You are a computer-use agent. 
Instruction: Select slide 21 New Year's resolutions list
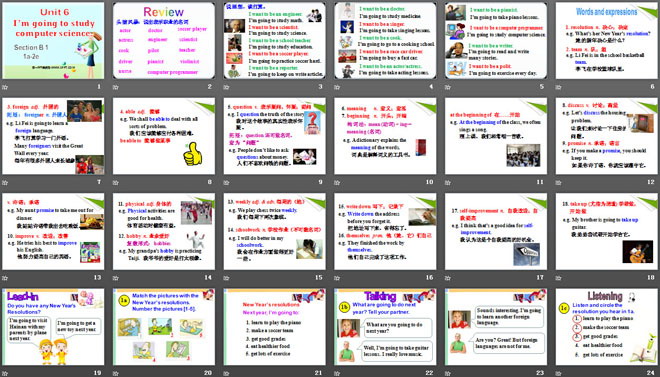[274, 327]
